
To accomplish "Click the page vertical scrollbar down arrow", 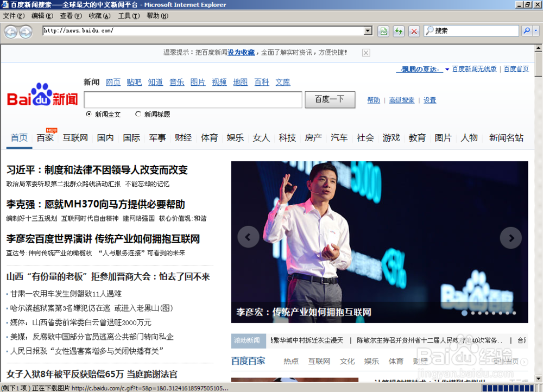I will (x=539, y=379).
